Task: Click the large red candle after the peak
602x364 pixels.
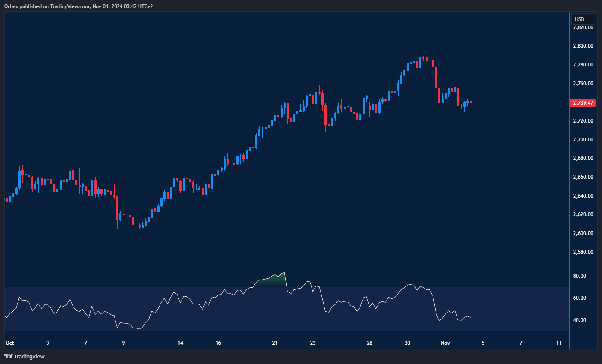Action: point(436,77)
